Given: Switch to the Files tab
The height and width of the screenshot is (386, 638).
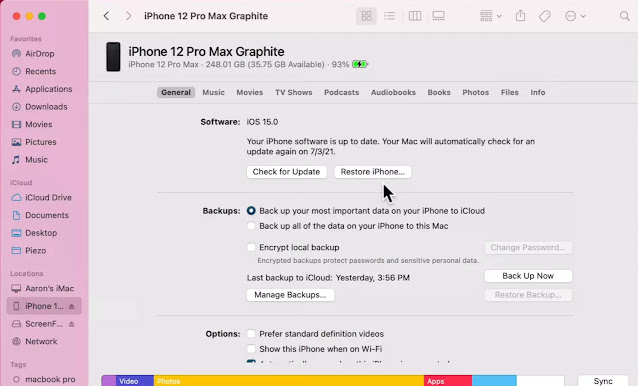Looking at the screenshot, I should 509,92.
